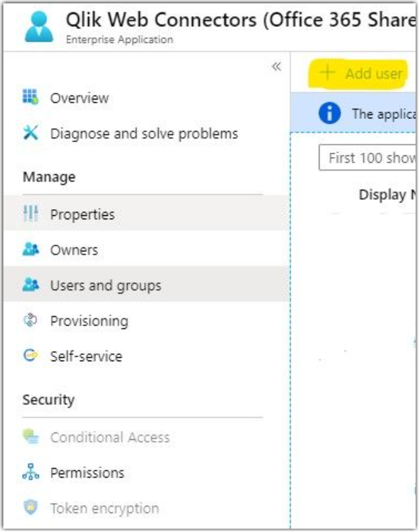Click the Overview grid icon
The height and width of the screenshot is (532, 419).
click(x=31, y=98)
